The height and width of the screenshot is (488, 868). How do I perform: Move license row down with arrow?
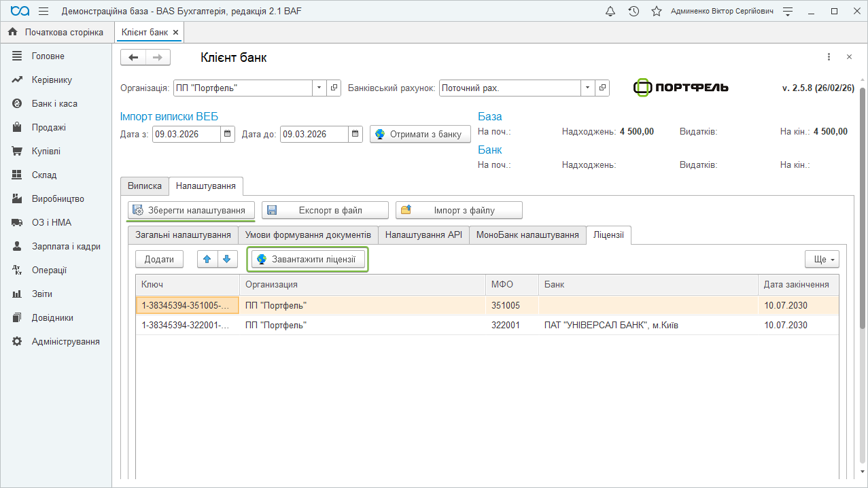click(227, 259)
